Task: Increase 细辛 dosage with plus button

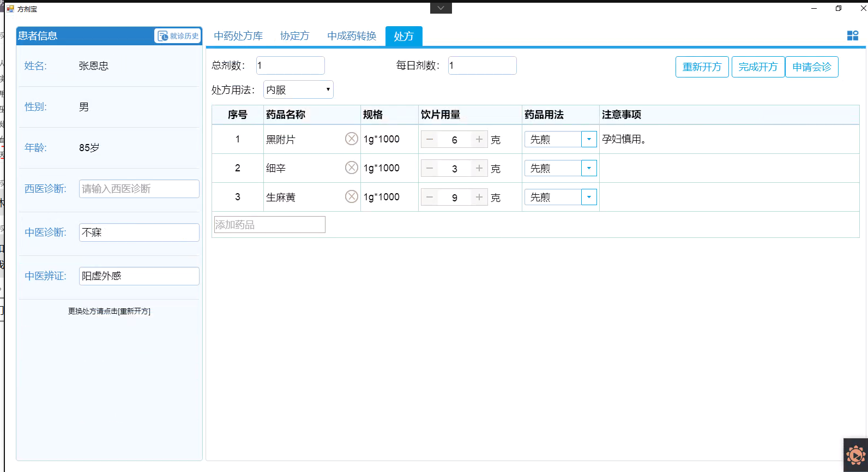Action: point(479,168)
